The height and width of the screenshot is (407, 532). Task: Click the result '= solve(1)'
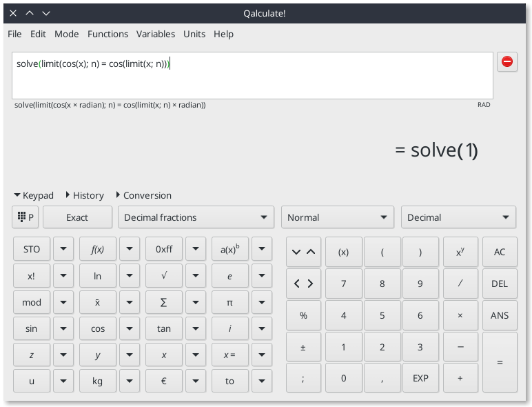pyautogui.click(x=437, y=150)
